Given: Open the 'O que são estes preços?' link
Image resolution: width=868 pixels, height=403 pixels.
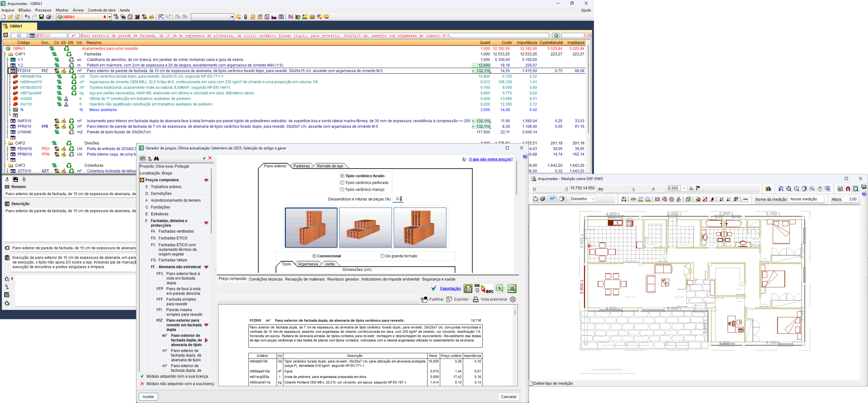Looking at the screenshot, I should [x=490, y=159].
